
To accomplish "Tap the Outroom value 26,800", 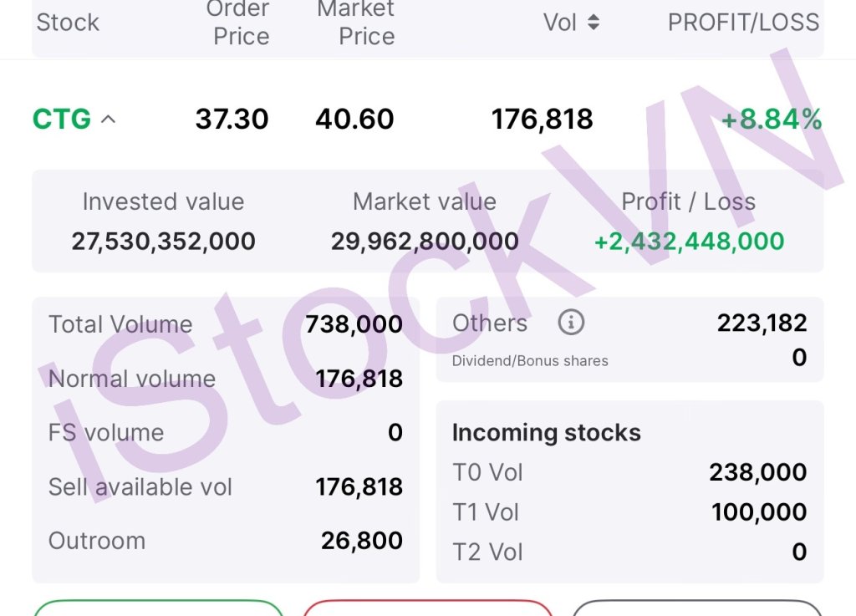I will [x=361, y=541].
